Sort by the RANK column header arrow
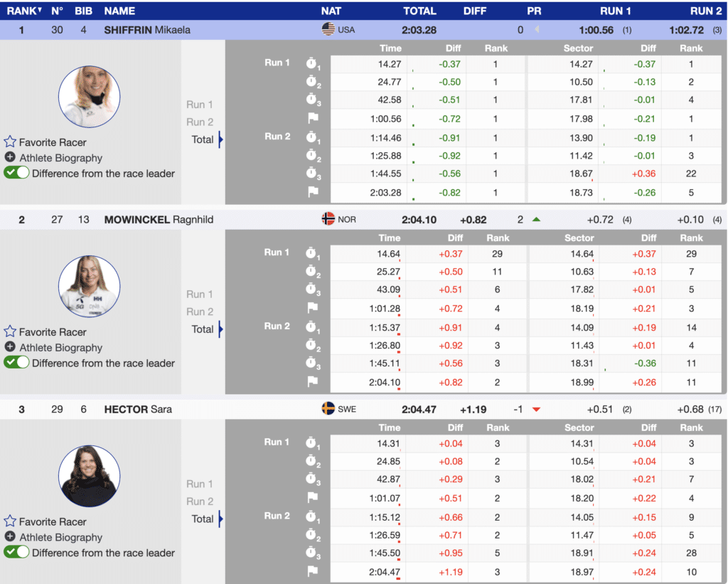 [x=39, y=11]
